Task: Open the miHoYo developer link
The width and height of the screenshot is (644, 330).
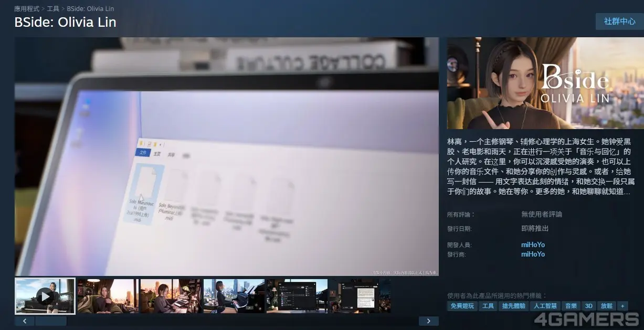Action: coord(533,244)
